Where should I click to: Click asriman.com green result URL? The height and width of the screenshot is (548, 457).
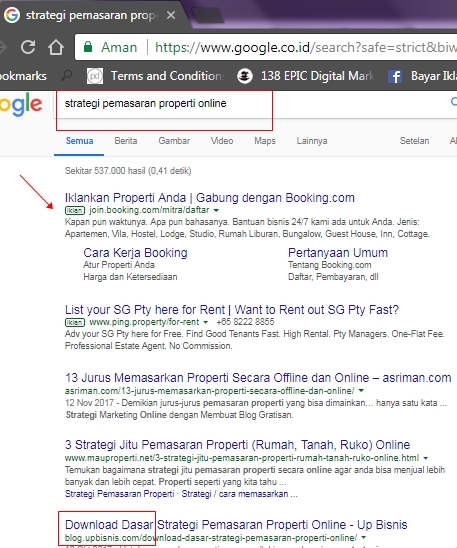(210, 391)
